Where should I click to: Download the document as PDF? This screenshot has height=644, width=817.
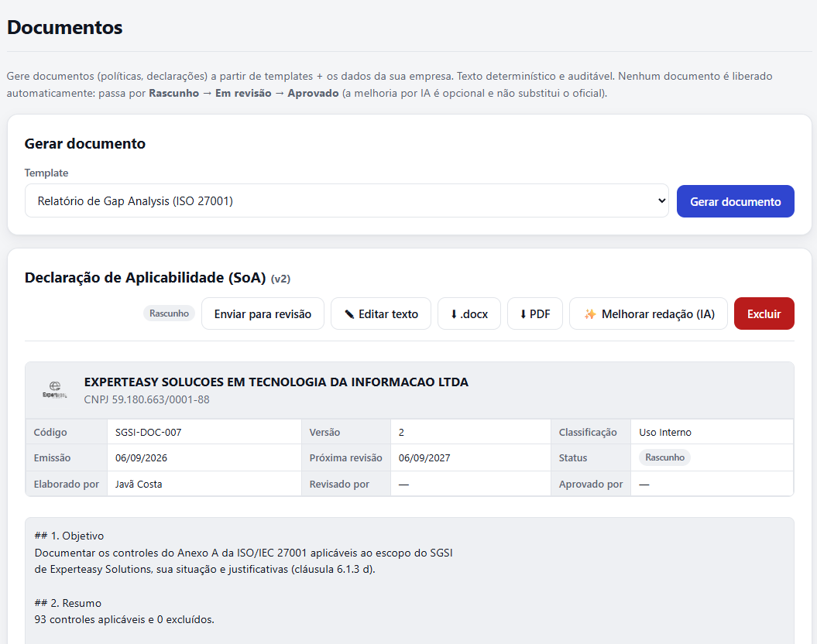click(535, 314)
